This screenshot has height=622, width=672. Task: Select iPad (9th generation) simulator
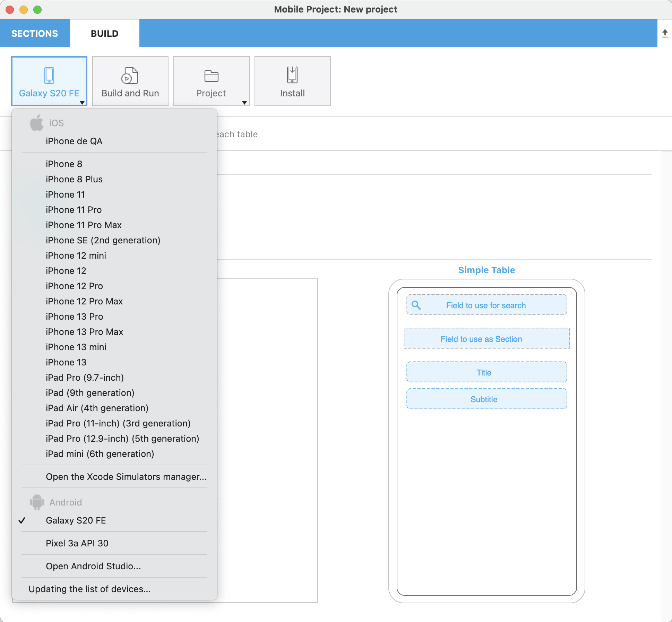(114, 393)
